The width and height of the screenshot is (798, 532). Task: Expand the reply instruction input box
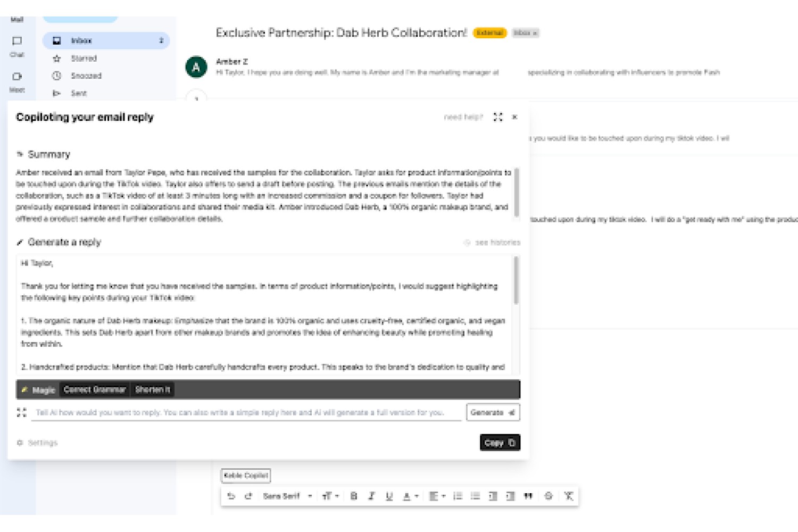pyautogui.click(x=22, y=412)
